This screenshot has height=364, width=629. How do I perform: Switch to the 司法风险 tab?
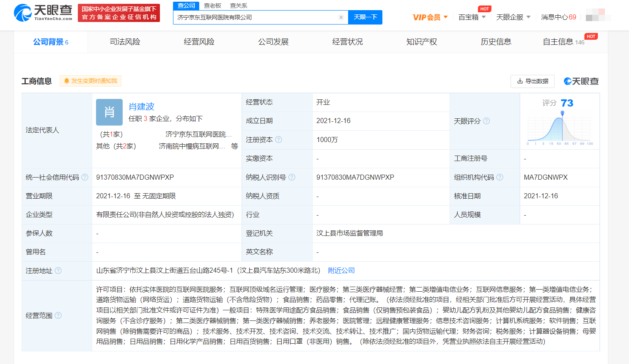click(125, 42)
